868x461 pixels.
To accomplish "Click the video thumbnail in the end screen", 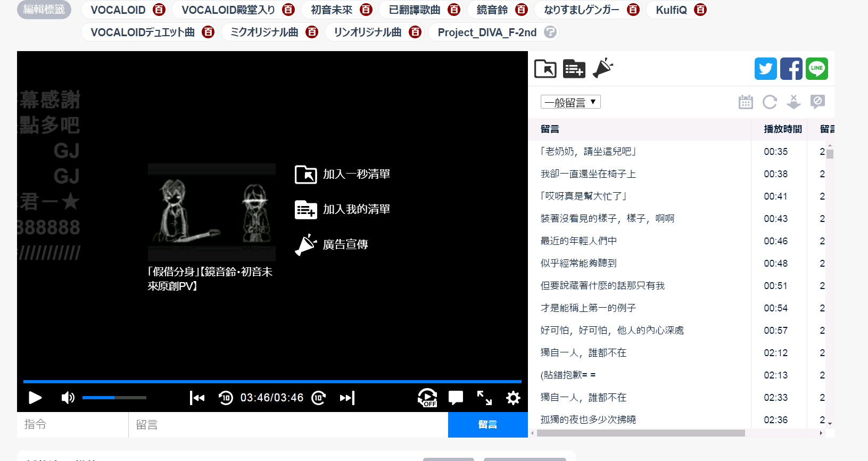I will [212, 212].
